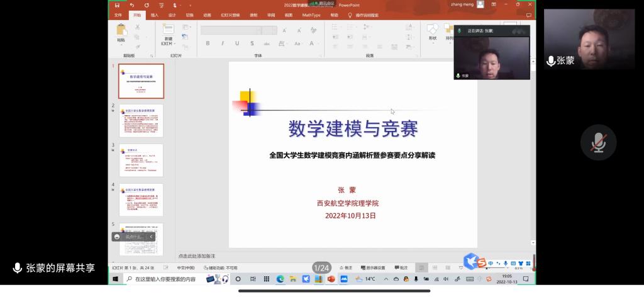This screenshot has height=297, width=644.
Task: Open the 文件 (File) menu tab
Action: [118, 15]
